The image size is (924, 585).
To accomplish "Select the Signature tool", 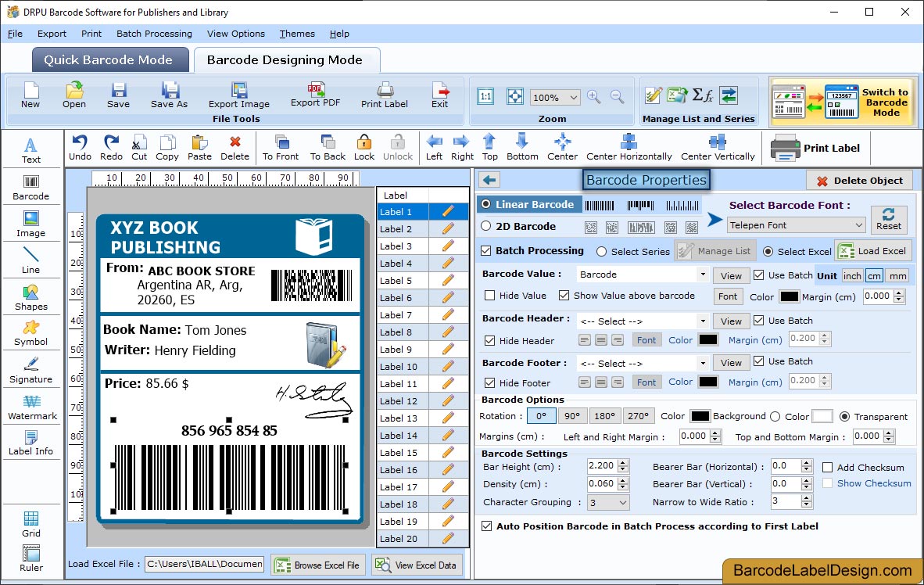I will point(30,371).
